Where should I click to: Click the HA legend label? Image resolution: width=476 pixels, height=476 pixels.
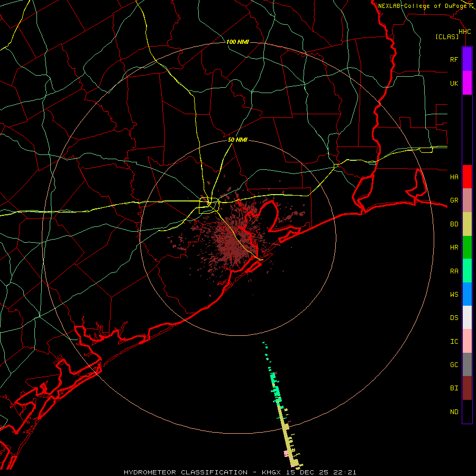coord(454,177)
